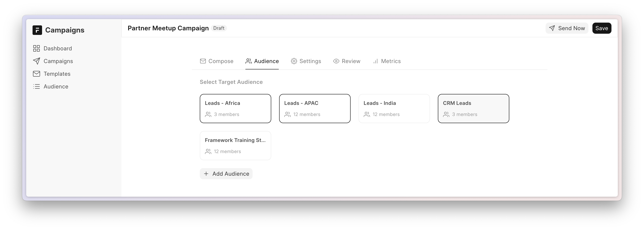Click the Send Now button
The height and width of the screenshot is (230, 644).
[567, 28]
